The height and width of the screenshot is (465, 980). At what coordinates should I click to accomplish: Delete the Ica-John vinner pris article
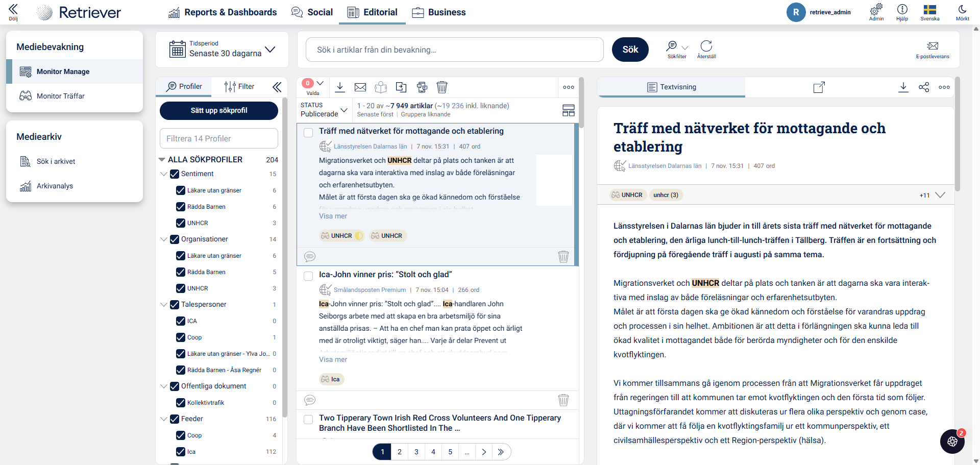[563, 400]
